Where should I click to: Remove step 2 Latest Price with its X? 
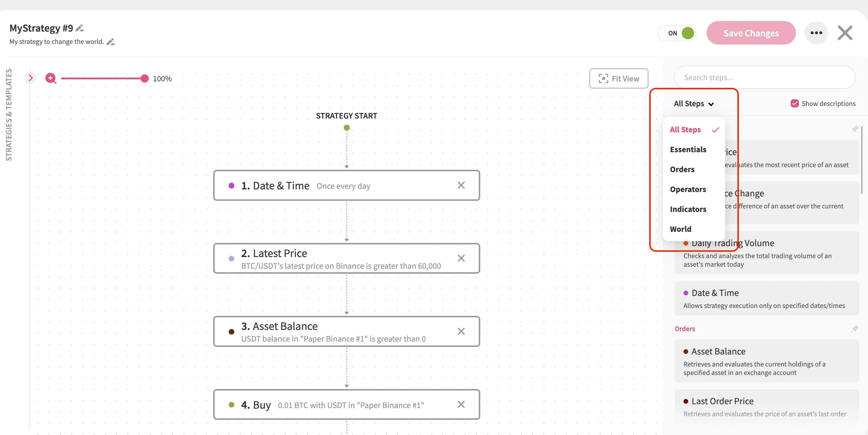coord(461,258)
